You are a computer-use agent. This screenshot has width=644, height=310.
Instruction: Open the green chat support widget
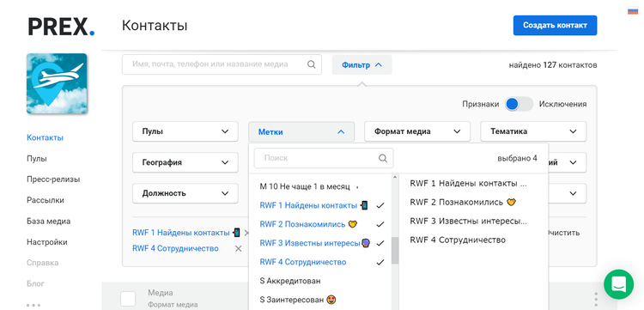click(x=618, y=284)
